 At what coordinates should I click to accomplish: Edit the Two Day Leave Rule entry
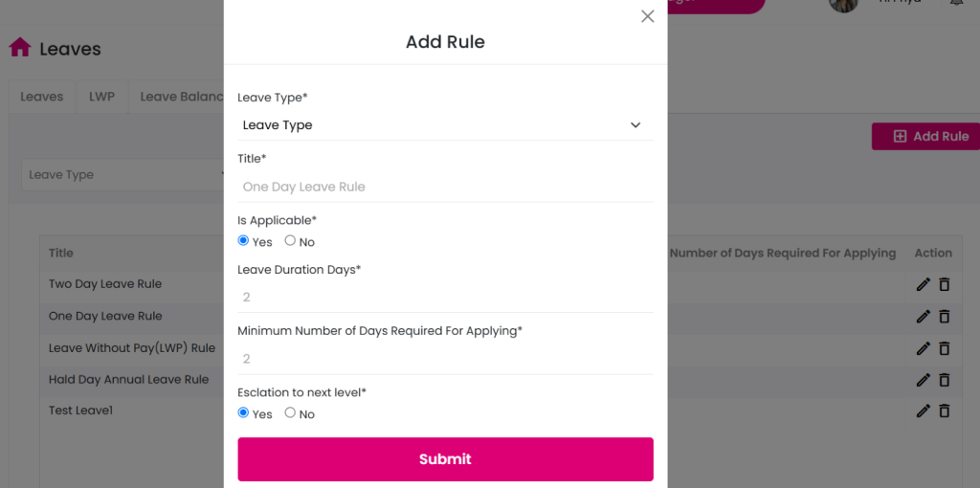[924, 284]
